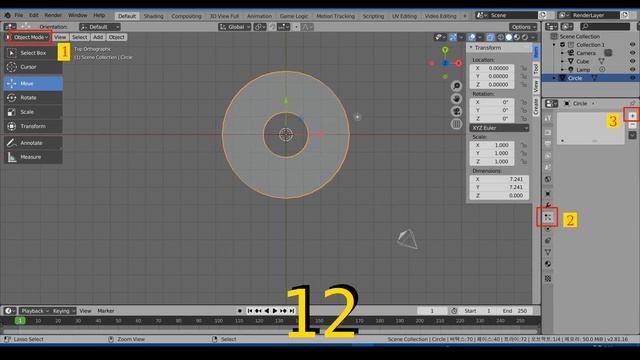Open the Edit menu

[33, 15]
